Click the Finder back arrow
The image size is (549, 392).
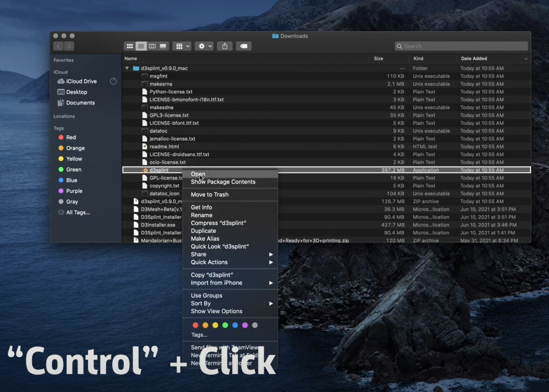(59, 46)
